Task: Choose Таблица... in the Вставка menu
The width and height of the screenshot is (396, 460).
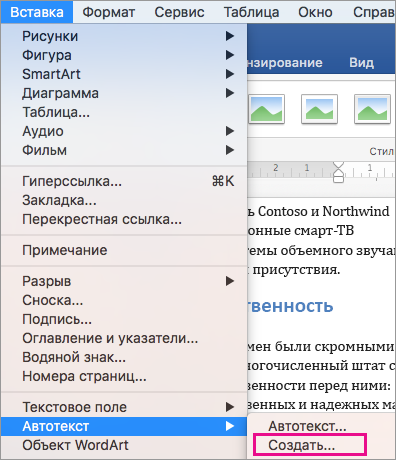Action: [124, 112]
